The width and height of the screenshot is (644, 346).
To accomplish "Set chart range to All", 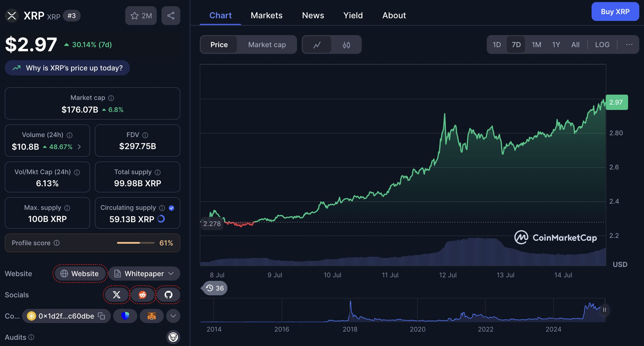I will [x=575, y=45].
